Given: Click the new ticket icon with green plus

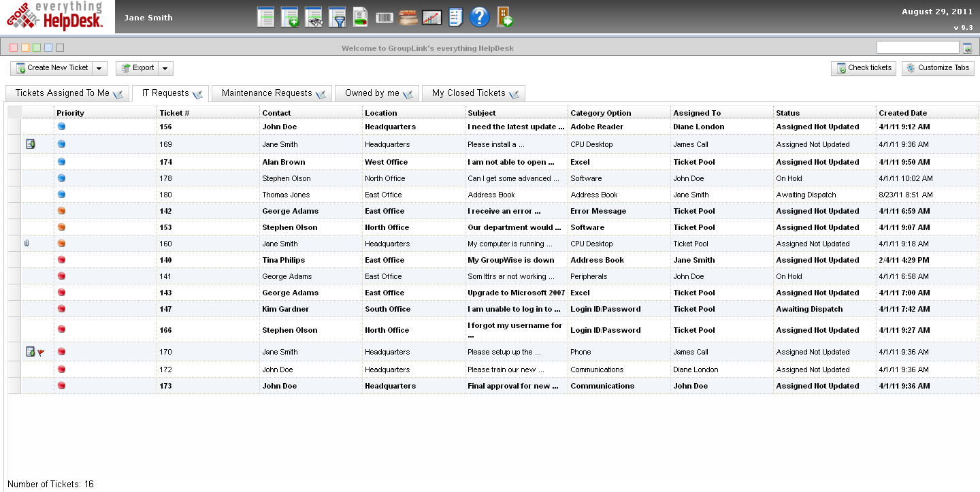Looking at the screenshot, I should [x=289, y=17].
